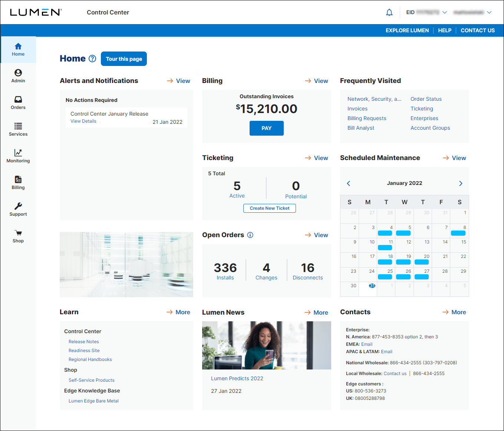Open Readiness Site link
The width and height of the screenshot is (504, 431).
coord(84,351)
